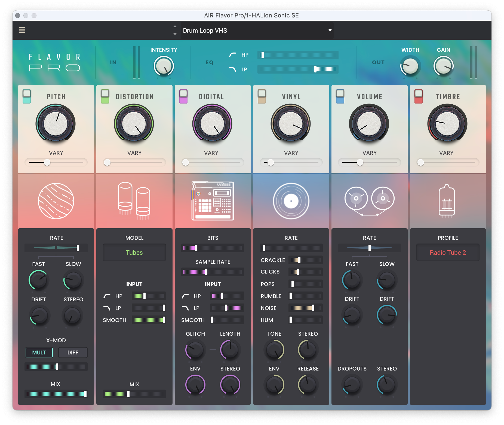Screen dimensions: 504x425
Task: Click the Digital Sample Rate slider
Action: click(x=213, y=272)
